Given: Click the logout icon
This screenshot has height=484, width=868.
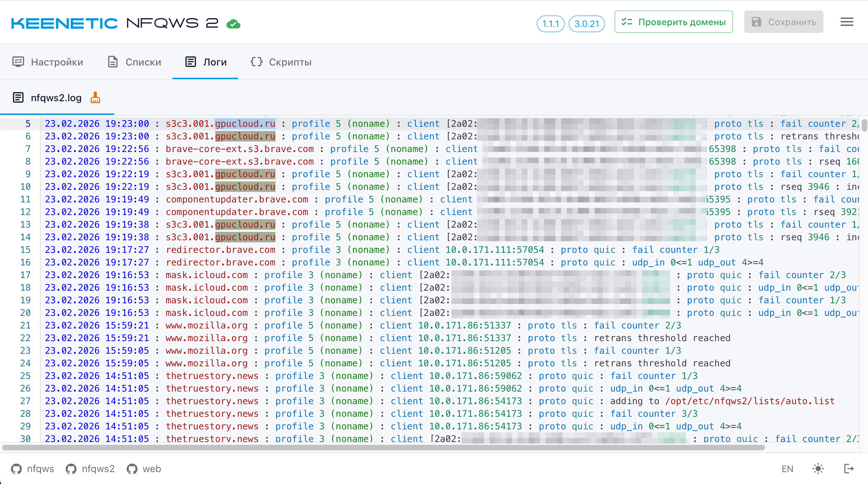Looking at the screenshot, I should [849, 469].
